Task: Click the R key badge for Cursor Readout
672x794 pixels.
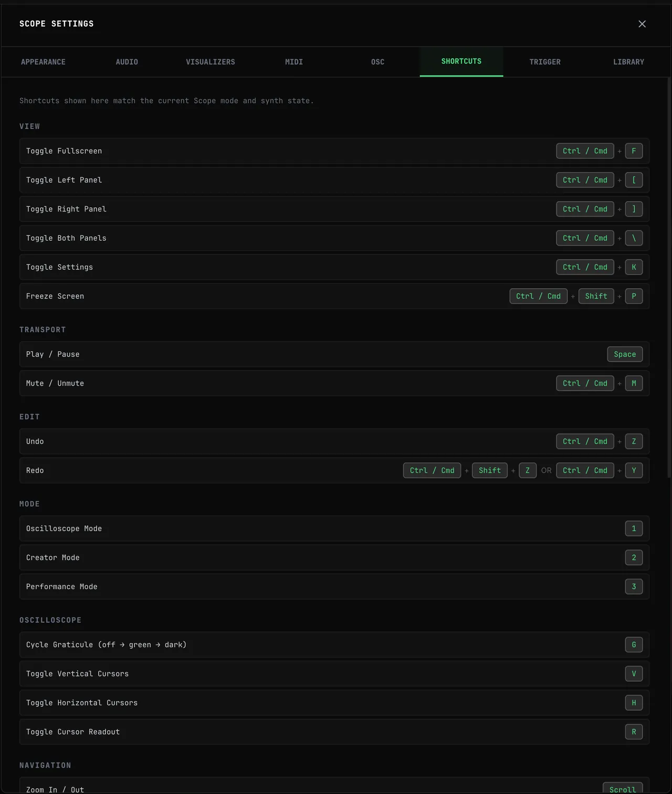Action: point(634,732)
